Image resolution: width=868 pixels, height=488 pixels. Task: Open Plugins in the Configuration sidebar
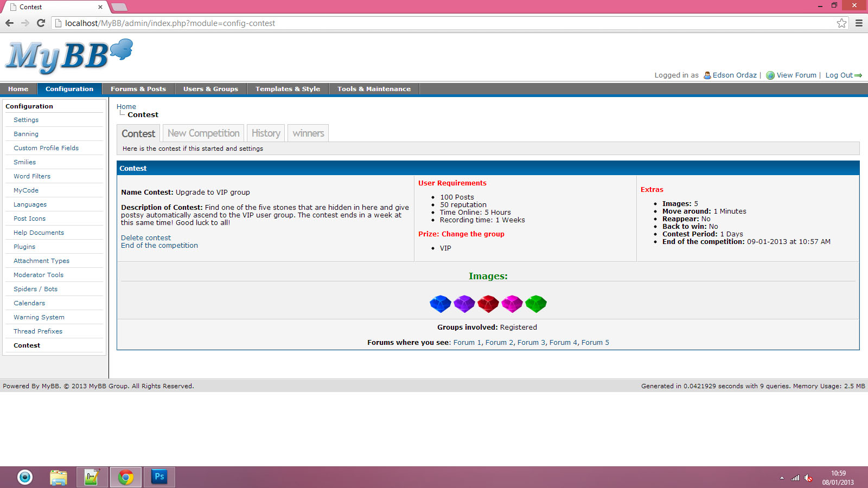click(24, 247)
